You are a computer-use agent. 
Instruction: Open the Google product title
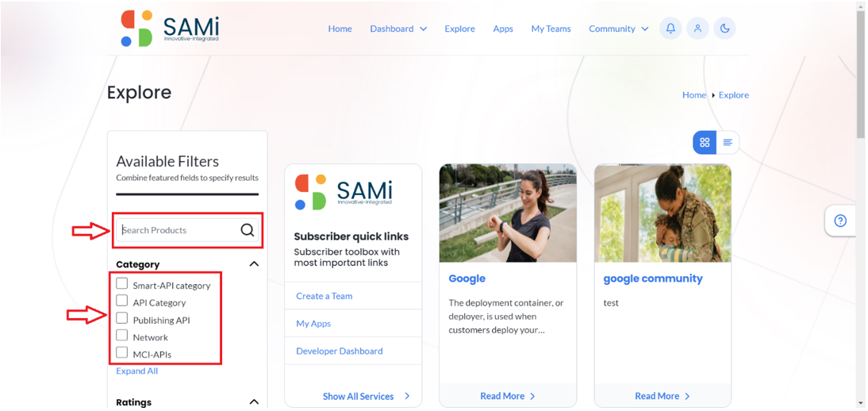coord(467,278)
